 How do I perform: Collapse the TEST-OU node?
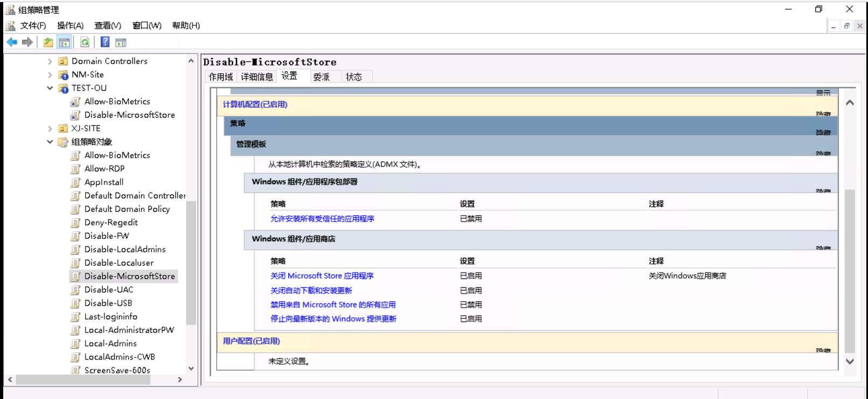pos(50,88)
